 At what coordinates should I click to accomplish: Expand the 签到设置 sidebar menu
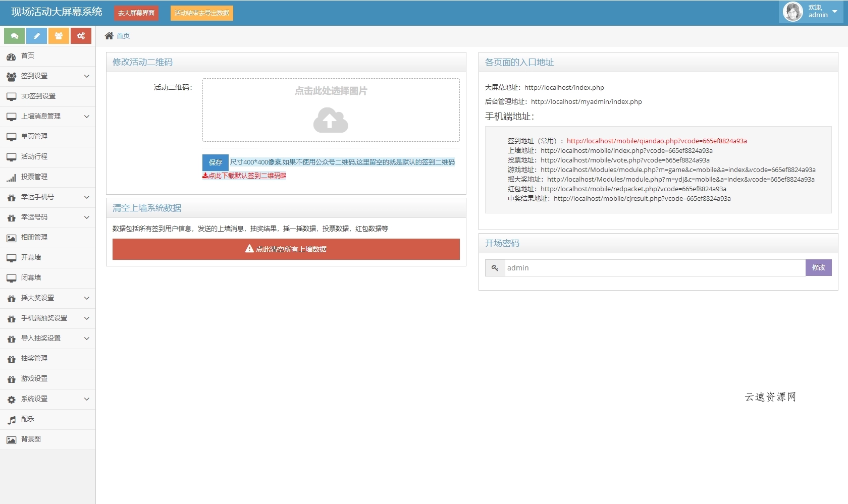click(48, 76)
